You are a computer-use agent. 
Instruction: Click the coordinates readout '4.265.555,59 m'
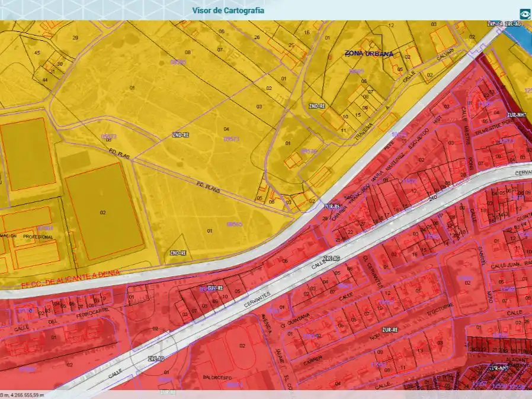[27, 395]
